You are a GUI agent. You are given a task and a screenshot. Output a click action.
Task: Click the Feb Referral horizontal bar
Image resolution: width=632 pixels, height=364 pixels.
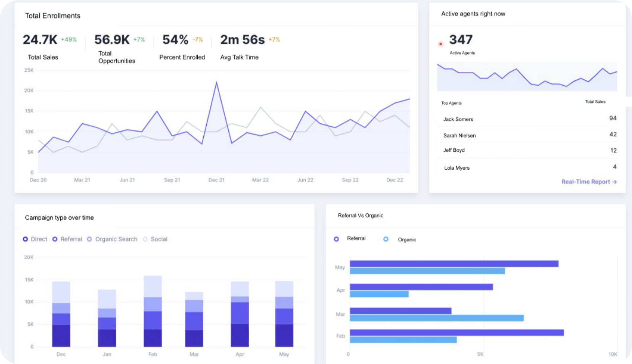457,332
